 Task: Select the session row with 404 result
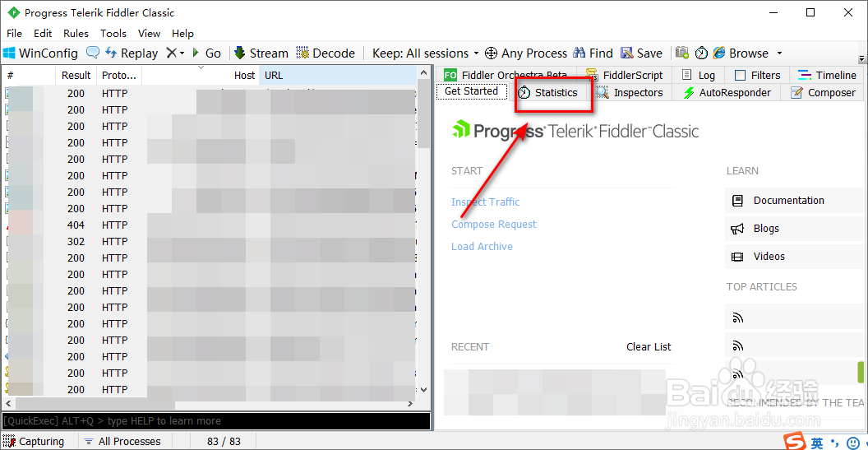click(x=210, y=225)
